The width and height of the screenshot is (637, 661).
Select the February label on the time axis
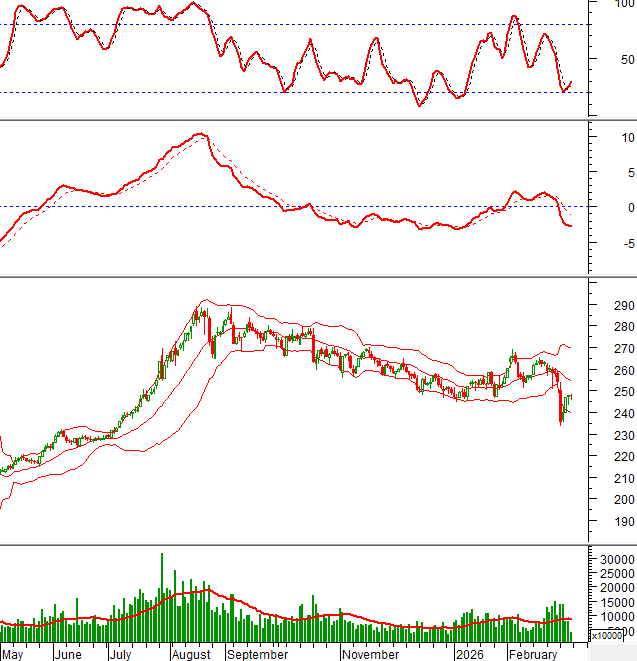point(532,654)
